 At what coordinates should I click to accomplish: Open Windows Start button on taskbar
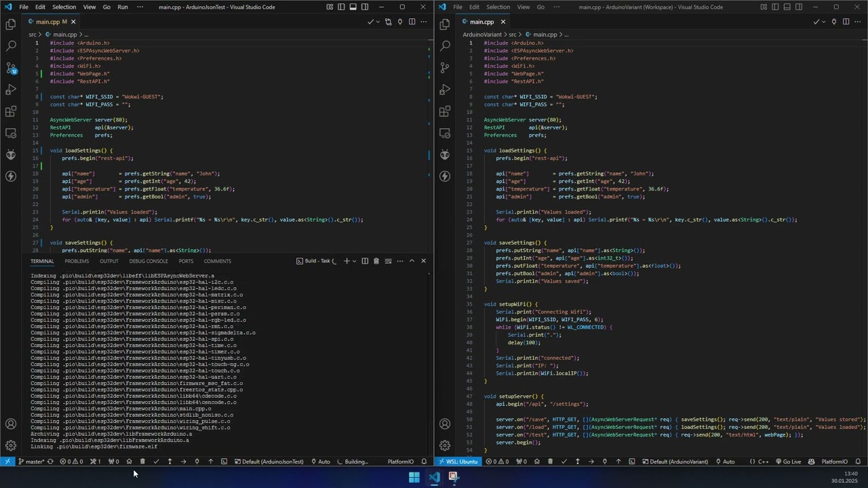coord(414,477)
